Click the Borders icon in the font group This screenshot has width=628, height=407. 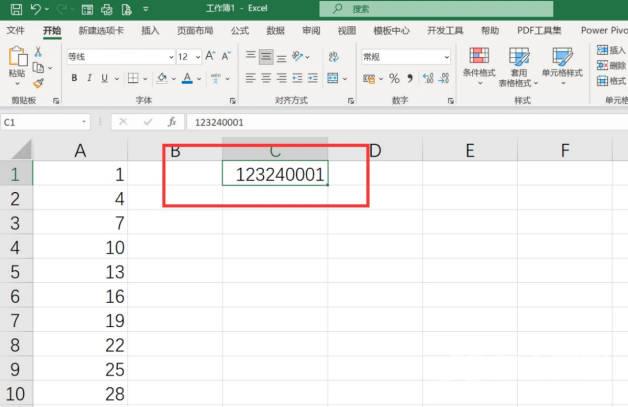tap(132, 78)
